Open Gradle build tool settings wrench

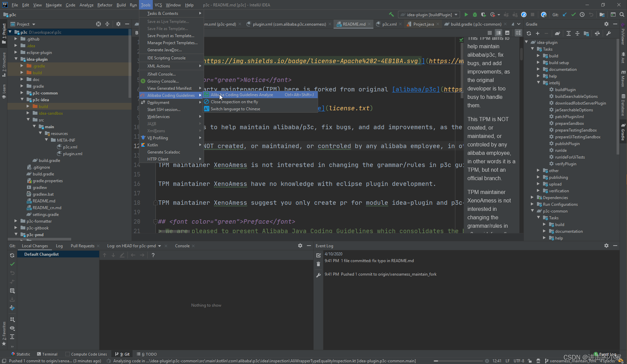(x=608, y=33)
